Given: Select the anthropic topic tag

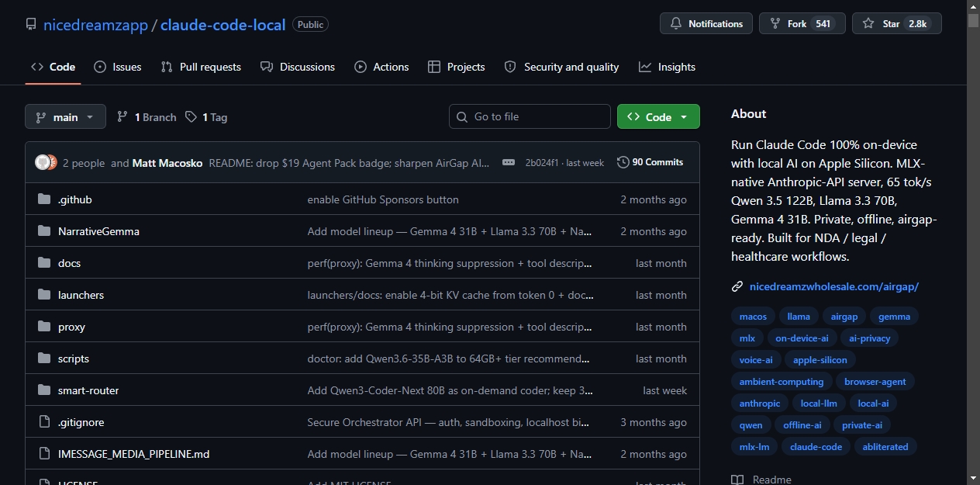Looking at the screenshot, I should [760, 404].
